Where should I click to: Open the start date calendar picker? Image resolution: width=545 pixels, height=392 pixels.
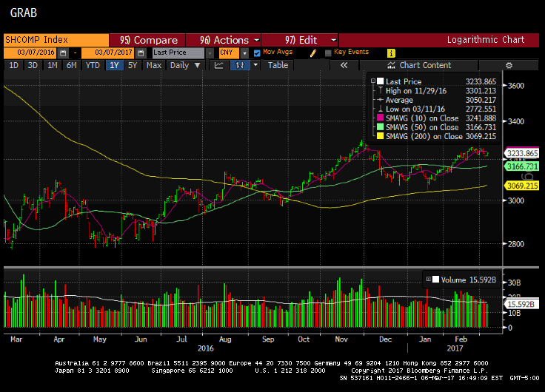coord(63,53)
